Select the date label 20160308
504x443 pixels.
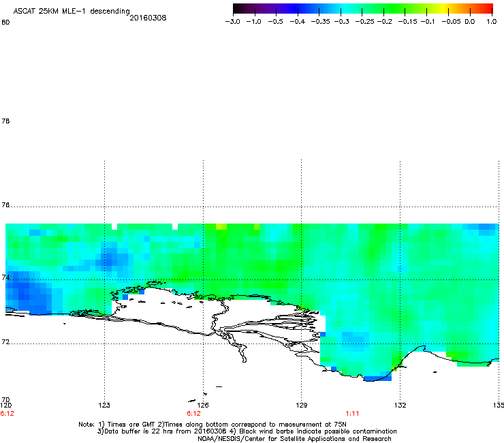point(148,18)
